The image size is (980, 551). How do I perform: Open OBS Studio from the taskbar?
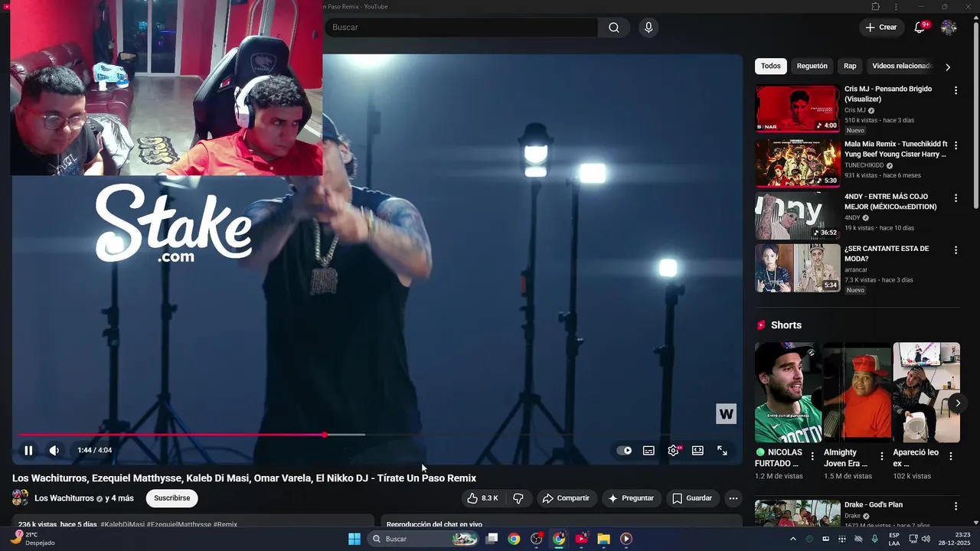pyautogui.click(x=537, y=539)
